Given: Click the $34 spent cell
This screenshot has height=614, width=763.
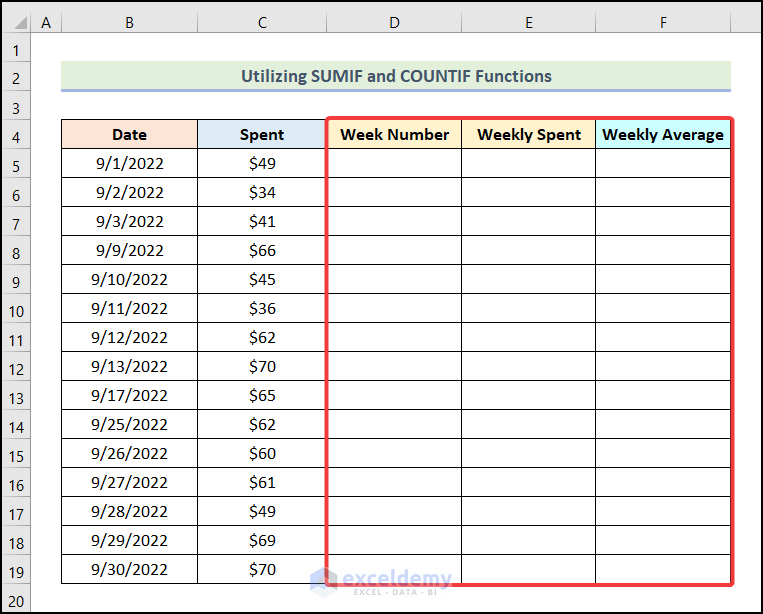Looking at the screenshot, I should 262,192.
